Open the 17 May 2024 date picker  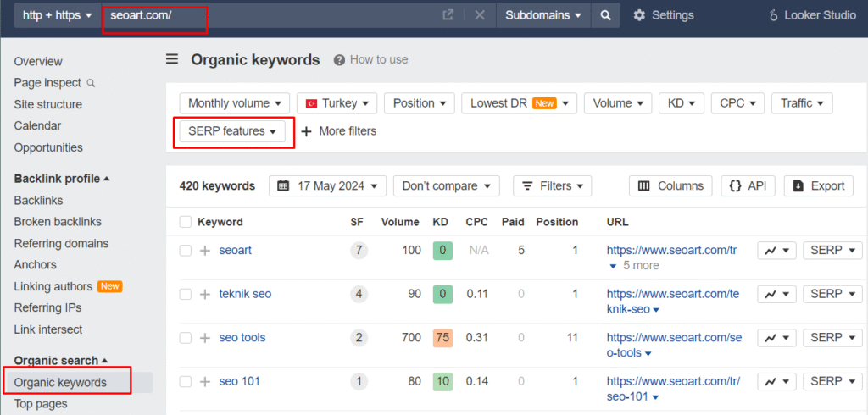327,186
